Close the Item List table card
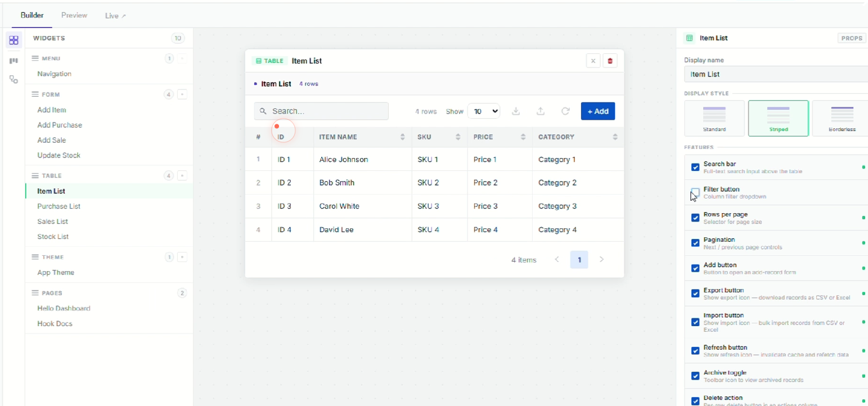The width and height of the screenshot is (868, 406). [x=593, y=61]
